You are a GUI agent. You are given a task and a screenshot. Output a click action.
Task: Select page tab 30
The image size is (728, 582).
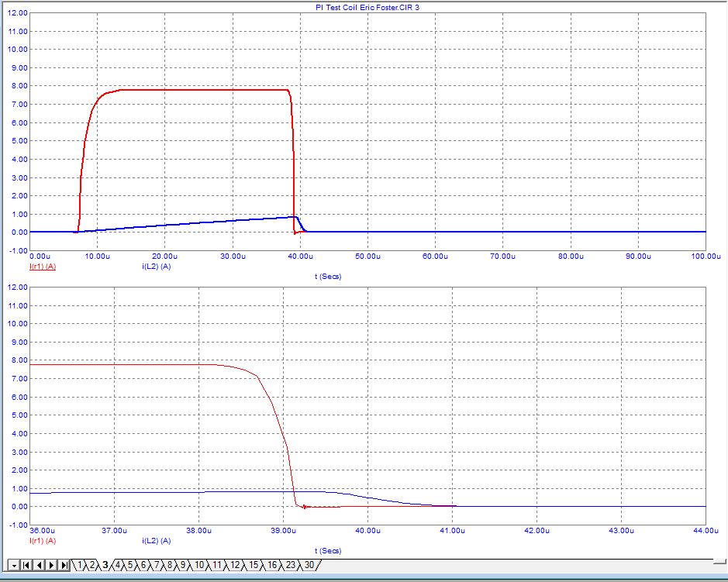[309, 565]
